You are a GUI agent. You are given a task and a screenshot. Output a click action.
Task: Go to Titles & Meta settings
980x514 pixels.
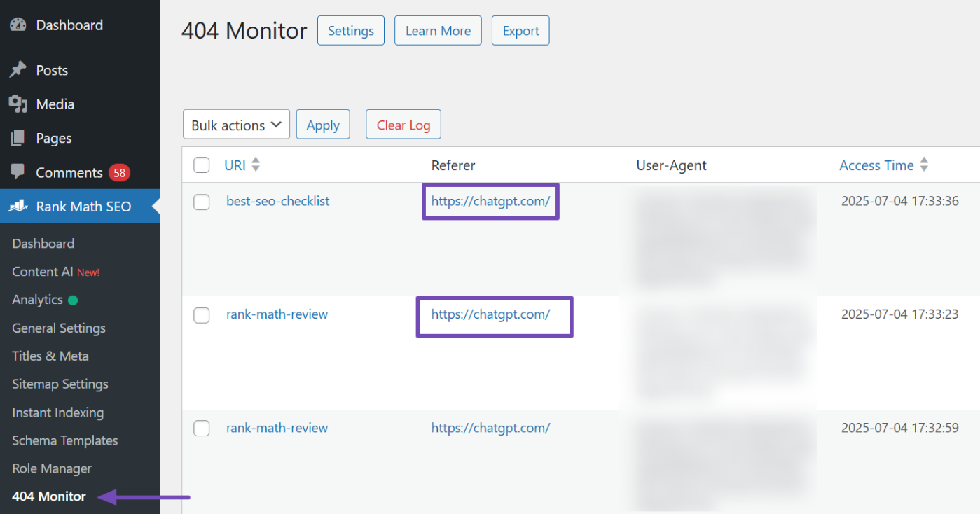tap(50, 356)
